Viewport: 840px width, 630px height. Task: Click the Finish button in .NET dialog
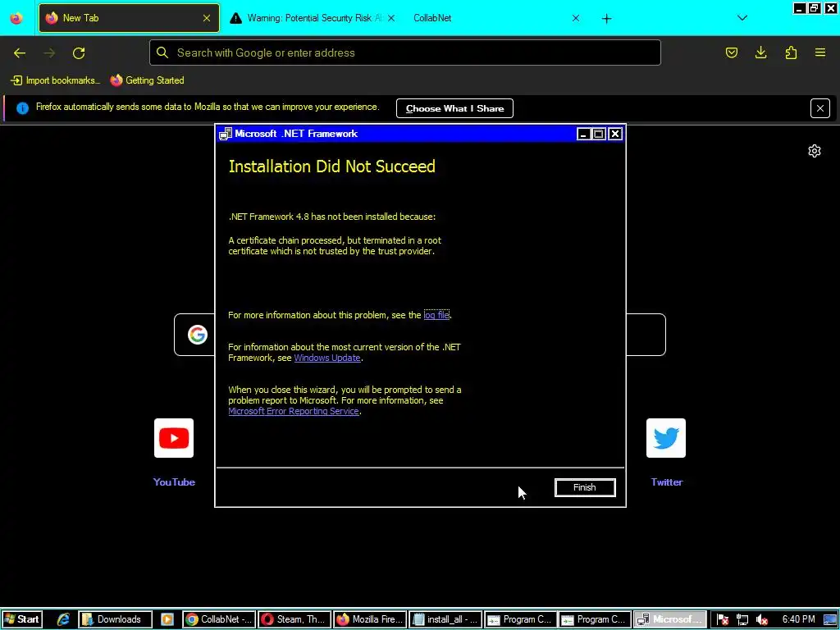click(x=584, y=487)
